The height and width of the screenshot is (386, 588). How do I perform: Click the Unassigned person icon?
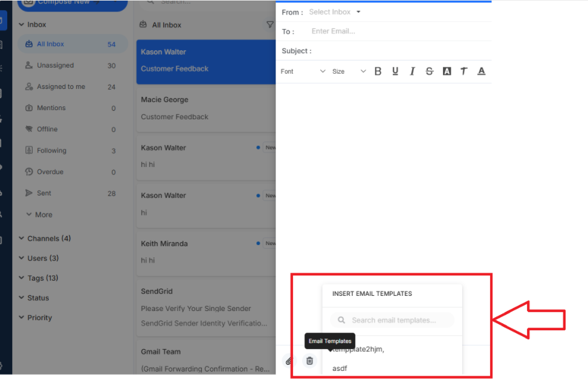coord(28,65)
